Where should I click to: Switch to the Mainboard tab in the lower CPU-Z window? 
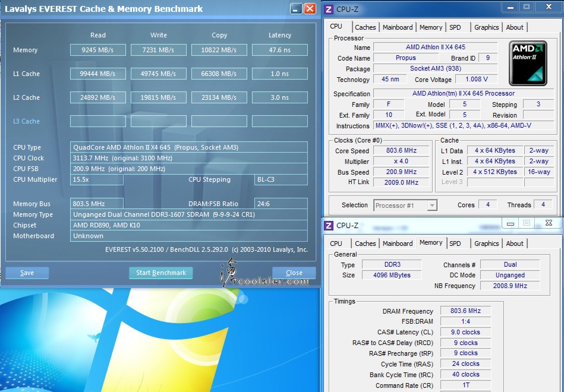tap(398, 244)
